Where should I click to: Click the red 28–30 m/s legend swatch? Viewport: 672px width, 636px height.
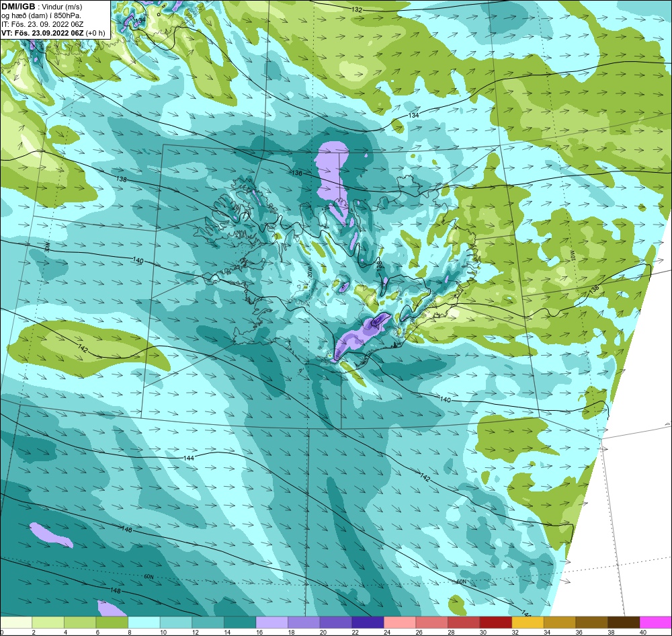464,623
